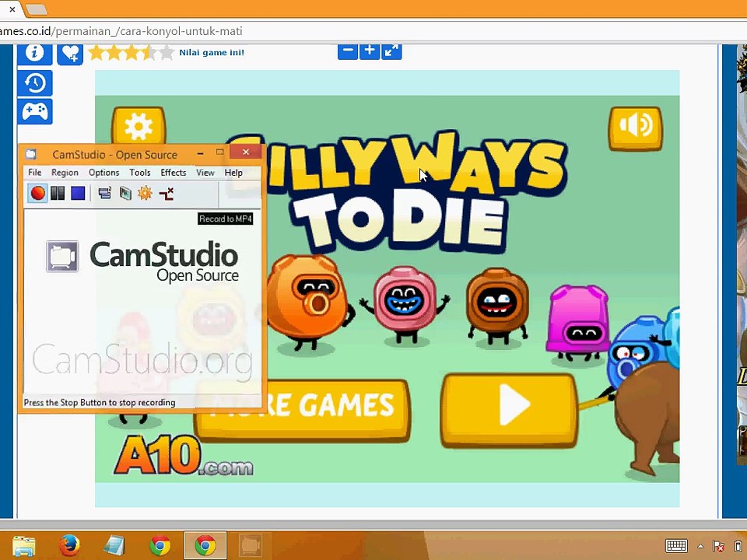747x560 pixels.
Task: Close the current browser tab
Action: 12,9
